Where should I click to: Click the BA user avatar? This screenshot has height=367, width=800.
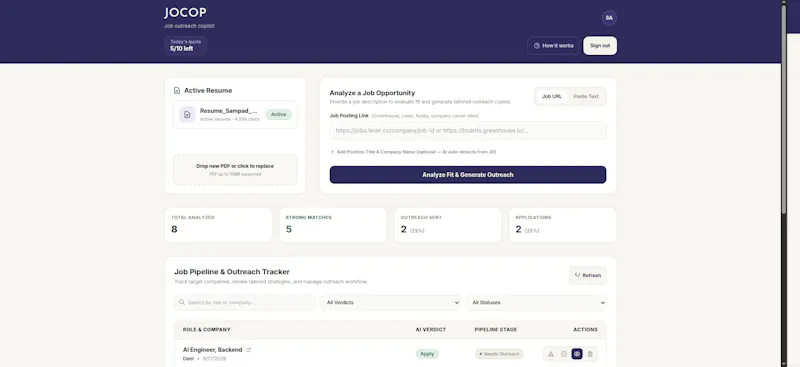coord(609,18)
